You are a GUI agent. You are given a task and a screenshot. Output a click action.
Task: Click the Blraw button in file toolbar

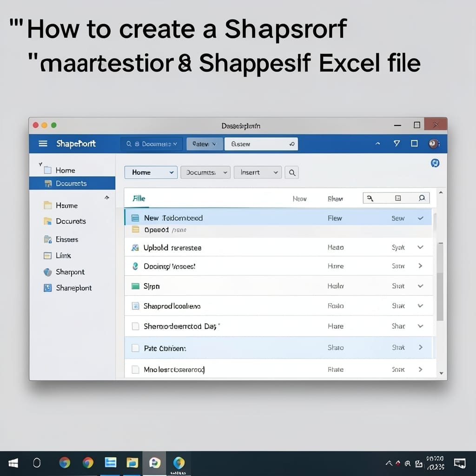click(x=335, y=199)
